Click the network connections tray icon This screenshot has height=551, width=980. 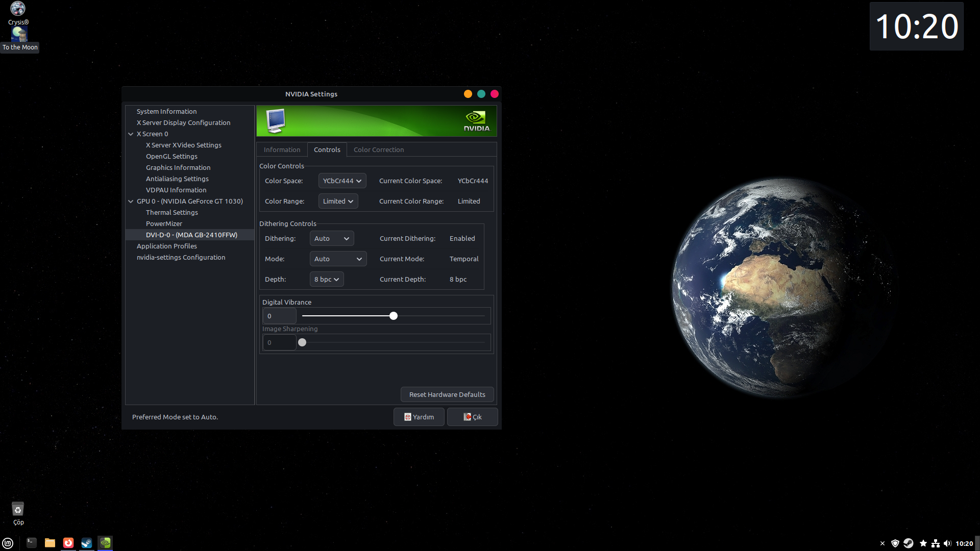click(x=935, y=543)
